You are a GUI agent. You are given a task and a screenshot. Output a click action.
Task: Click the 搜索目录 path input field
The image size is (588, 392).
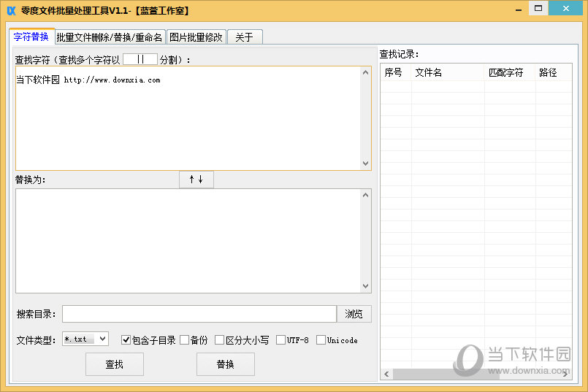(199, 314)
